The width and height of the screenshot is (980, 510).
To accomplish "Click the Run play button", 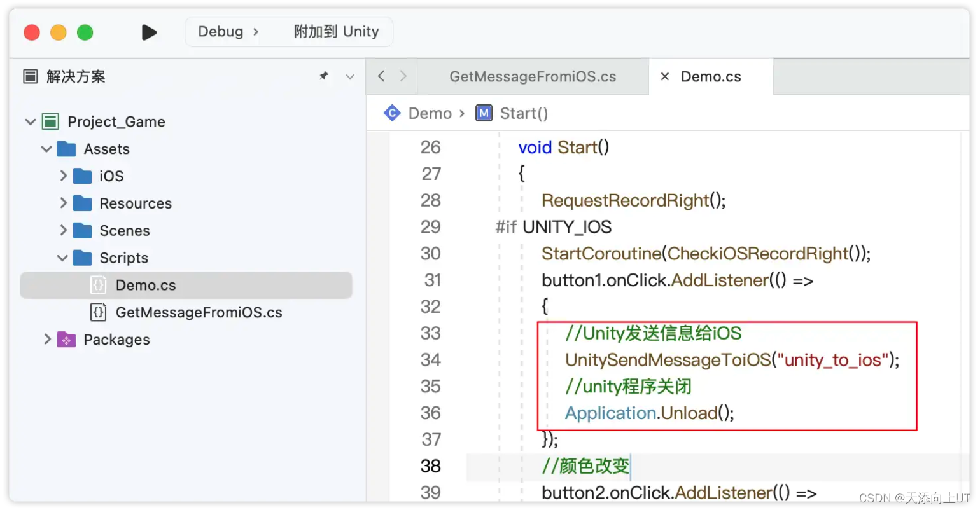I will (x=149, y=32).
